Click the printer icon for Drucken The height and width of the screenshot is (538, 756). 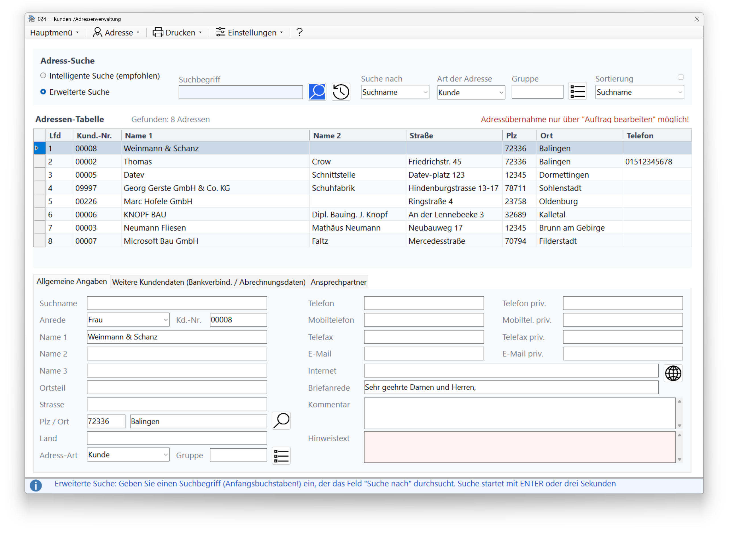[158, 32]
